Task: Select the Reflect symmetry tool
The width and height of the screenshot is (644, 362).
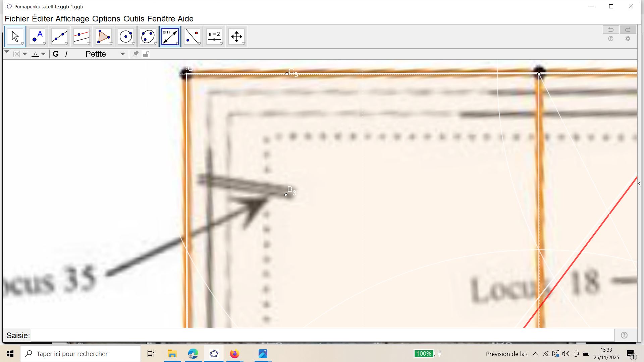Action: pyautogui.click(x=192, y=36)
